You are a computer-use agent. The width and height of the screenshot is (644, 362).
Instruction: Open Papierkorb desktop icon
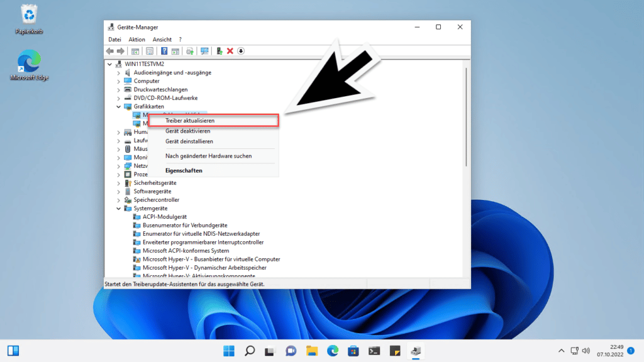point(29,19)
